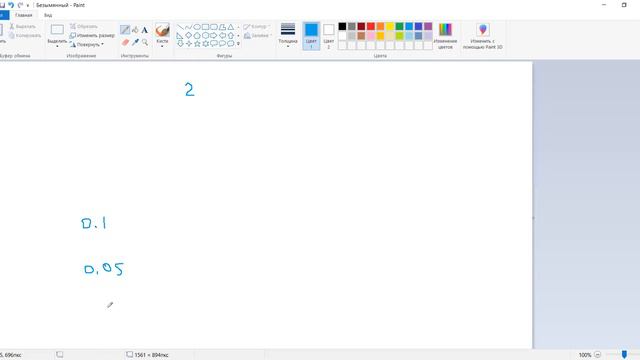This screenshot has width=640, height=360.
Task: Choose the rounded rectangular callout shape
Action: pyautogui.click(x=214, y=43)
